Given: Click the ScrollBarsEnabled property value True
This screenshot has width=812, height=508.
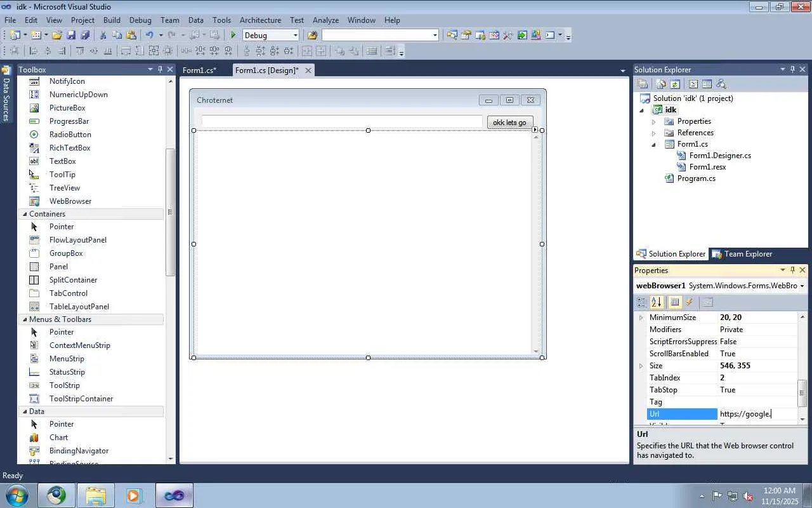Looking at the screenshot, I should pyautogui.click(x=757, y=354).
